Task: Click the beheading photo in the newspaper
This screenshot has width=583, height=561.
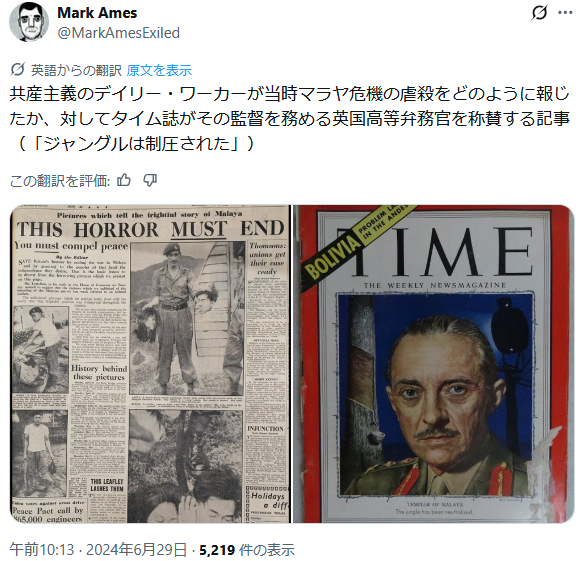Action: click(187, 319)
